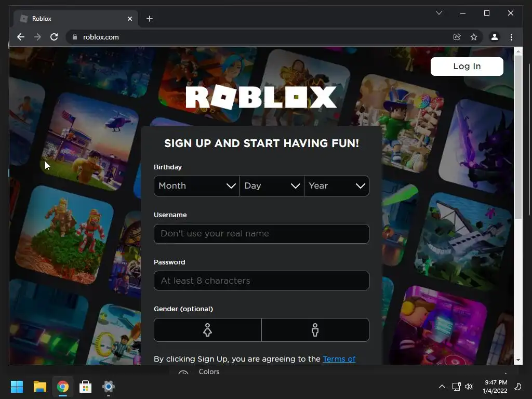Click the top-hat lollipop character thumbnail
Viewport: 532px width, 399px height.
[x=397, y=124]
